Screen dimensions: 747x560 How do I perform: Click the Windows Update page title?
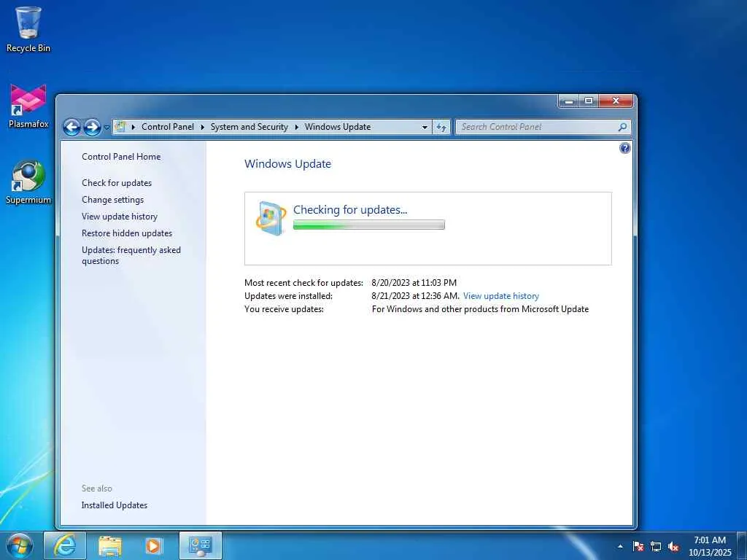pos(287,164)
